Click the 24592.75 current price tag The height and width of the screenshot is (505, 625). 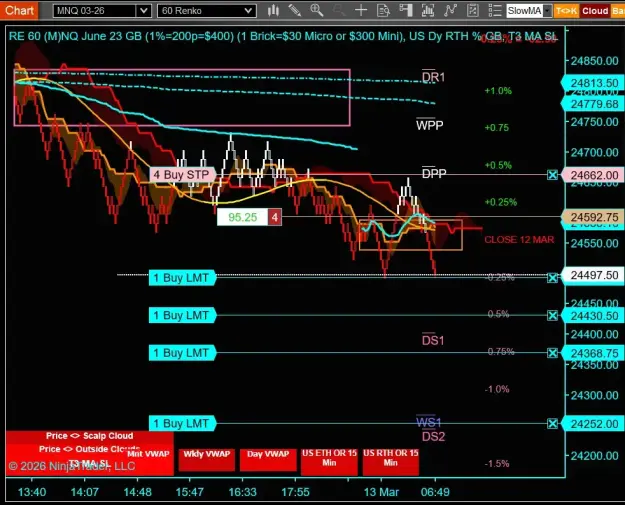593,217
